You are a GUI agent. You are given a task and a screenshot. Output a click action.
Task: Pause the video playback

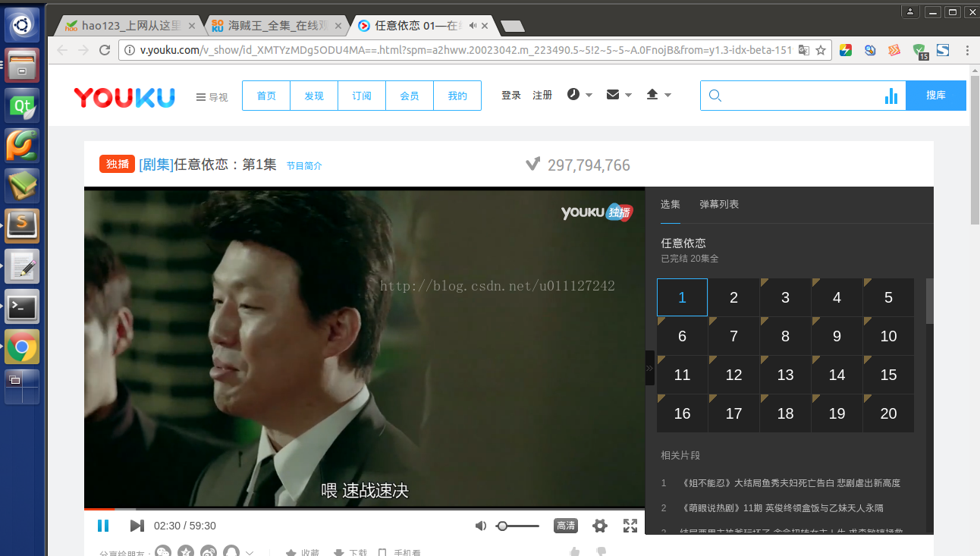[103, 526]
